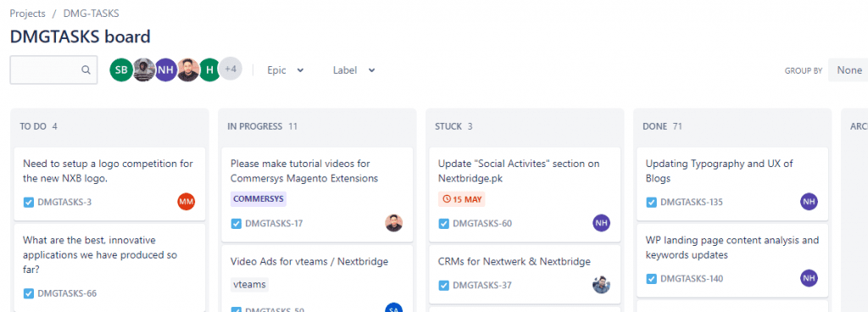Click the IN PROGRESS column header
The width and height of the screenshot is (868, 312).
coord(263,126)
